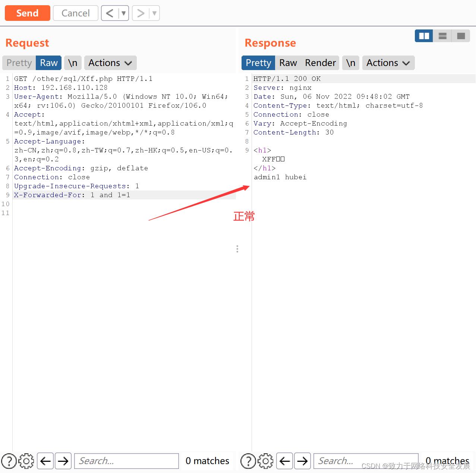Click the Server: nginx response line

283,88
